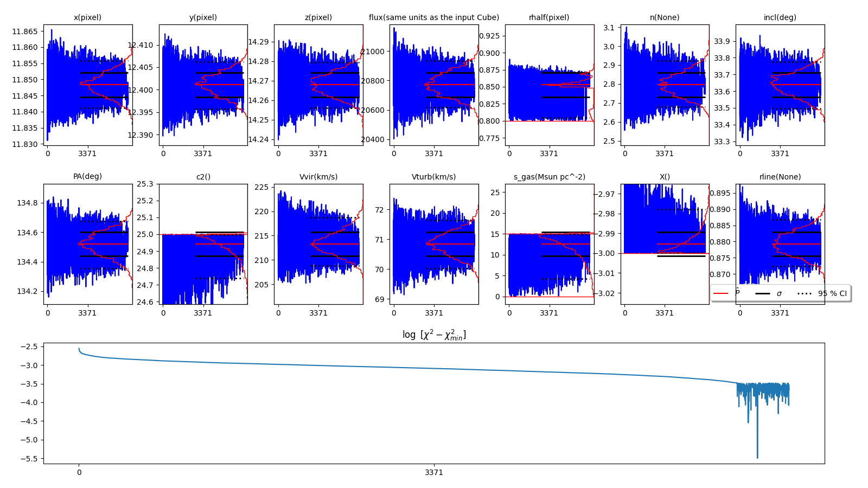Click the black sigma legend line
The height and width of the screenshot is (488, 868).
tap(762, 293)
